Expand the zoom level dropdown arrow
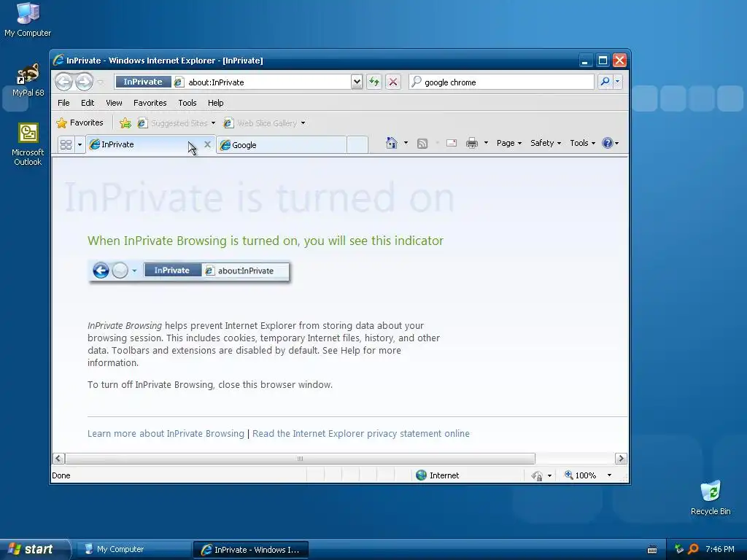 tap(609, 475)
